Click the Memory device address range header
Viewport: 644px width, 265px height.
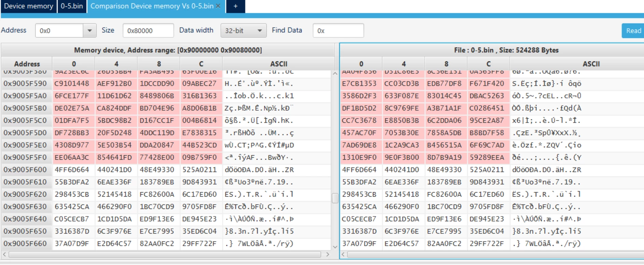168,50
